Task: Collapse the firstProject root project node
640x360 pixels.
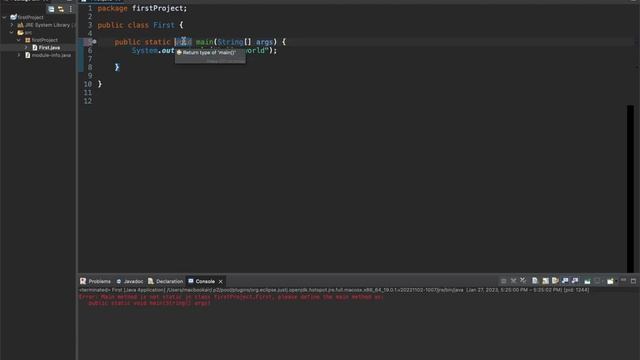Action: [4, 18]
